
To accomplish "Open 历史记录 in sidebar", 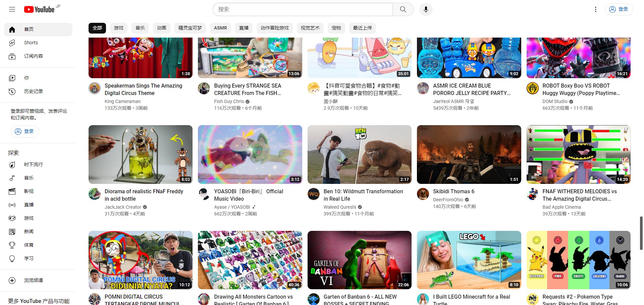I will point(38,91).
